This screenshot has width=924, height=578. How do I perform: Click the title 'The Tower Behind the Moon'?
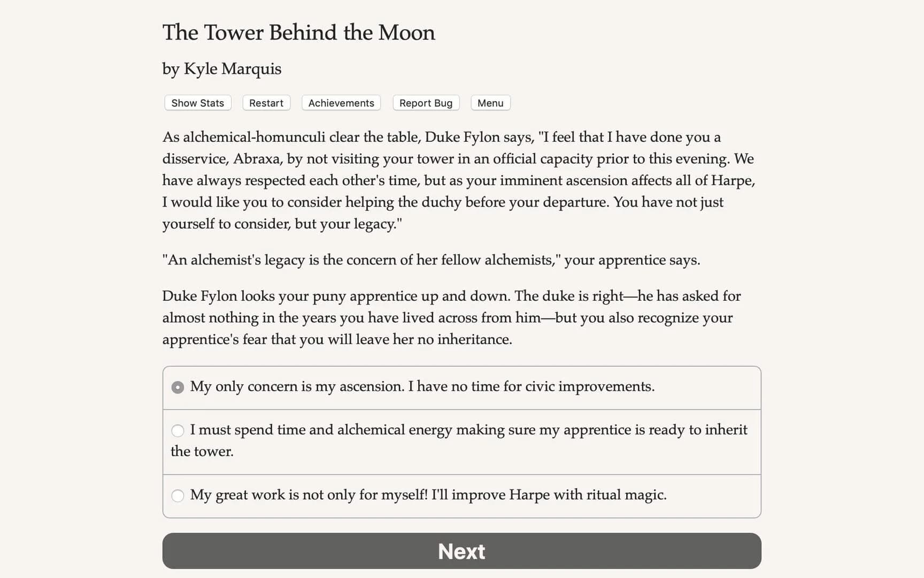click(x=298, y=33)
